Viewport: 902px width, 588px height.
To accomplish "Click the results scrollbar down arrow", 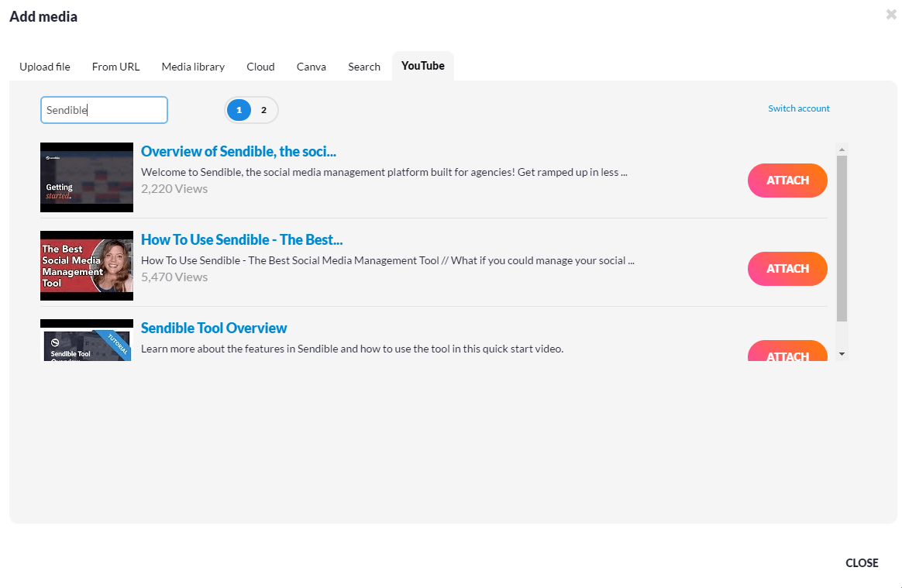I will point(842,354).
